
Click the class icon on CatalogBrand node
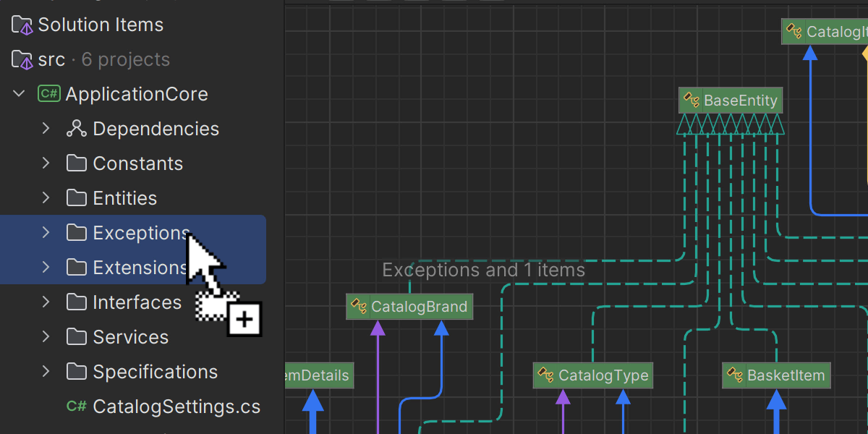tap(359, 307)
